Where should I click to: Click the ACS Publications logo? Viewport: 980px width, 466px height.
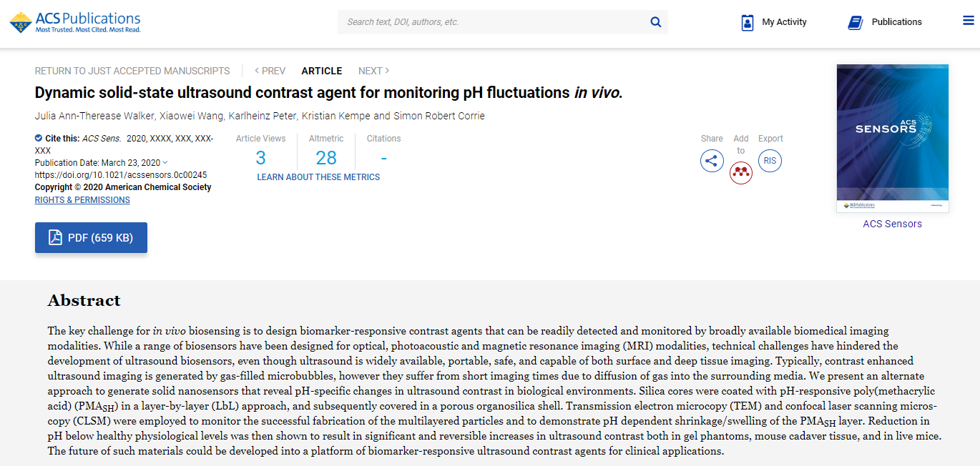point(75,22)
